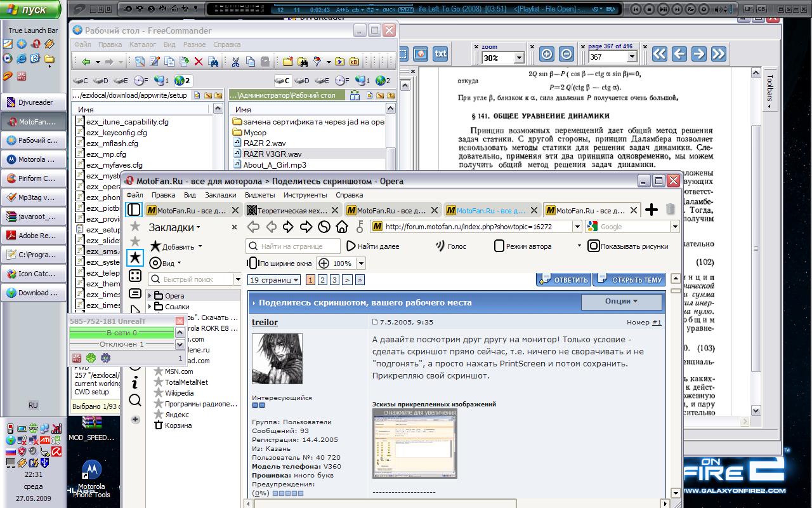The image size is (812, 508).
Task: Open the Закладки menu in Opera
Action: pos(220,195)
